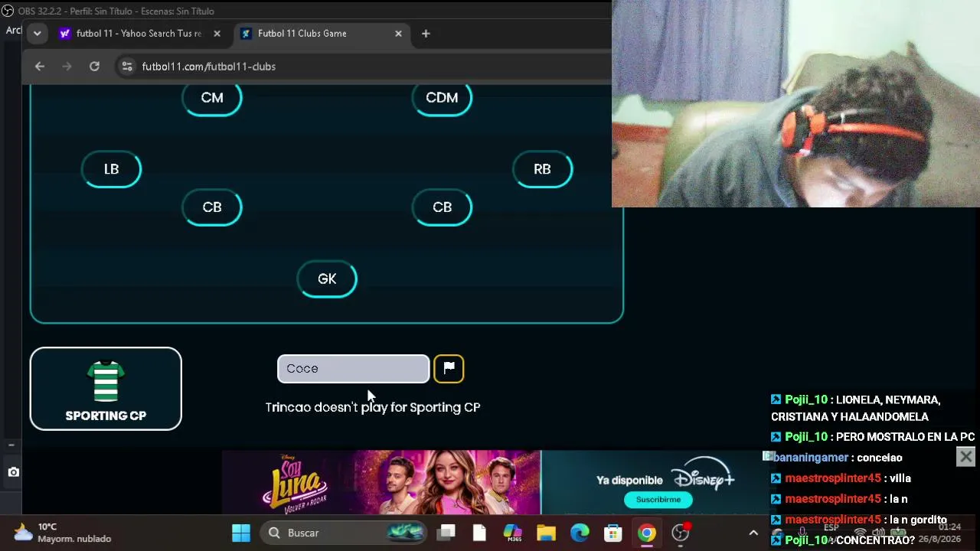Select the GK position slot
This screenshot has height=551, width=980.
point(327,279)
